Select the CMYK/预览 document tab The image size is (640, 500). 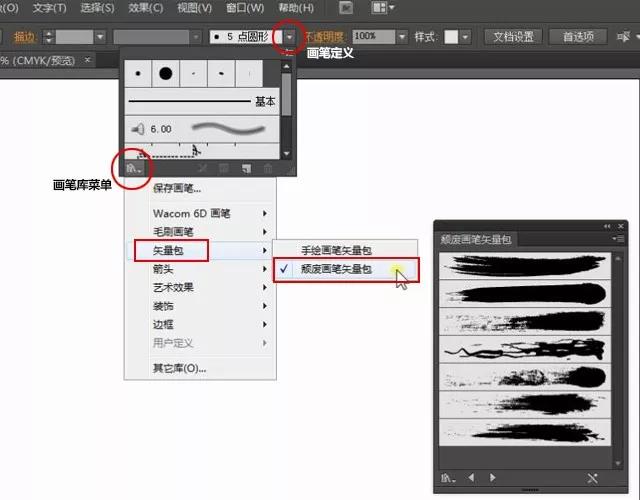[x=38, y=60]
